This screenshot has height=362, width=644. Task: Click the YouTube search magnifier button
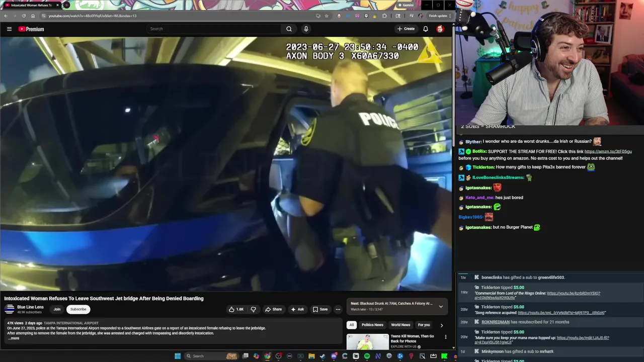[x=289, y=29]
